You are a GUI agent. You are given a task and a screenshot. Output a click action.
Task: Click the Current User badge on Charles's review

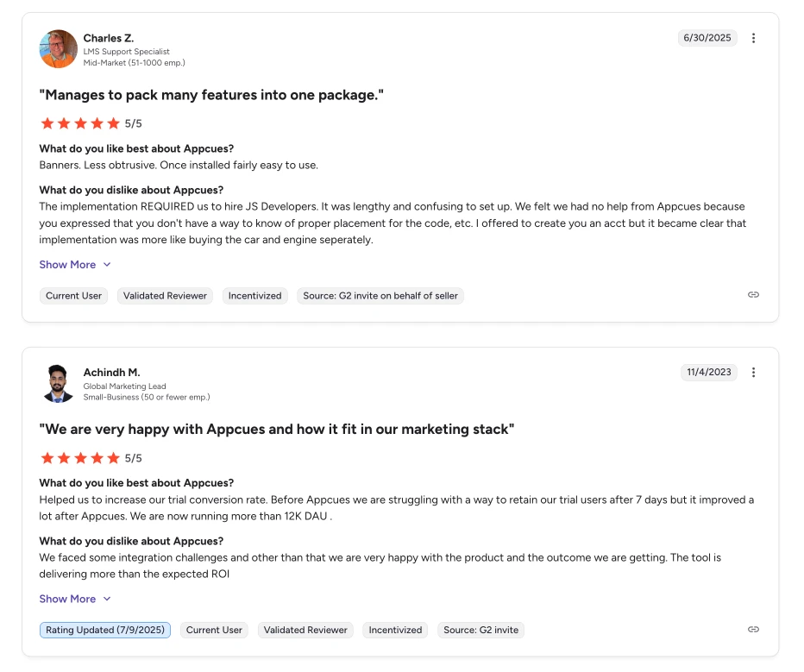click(73, 295)
